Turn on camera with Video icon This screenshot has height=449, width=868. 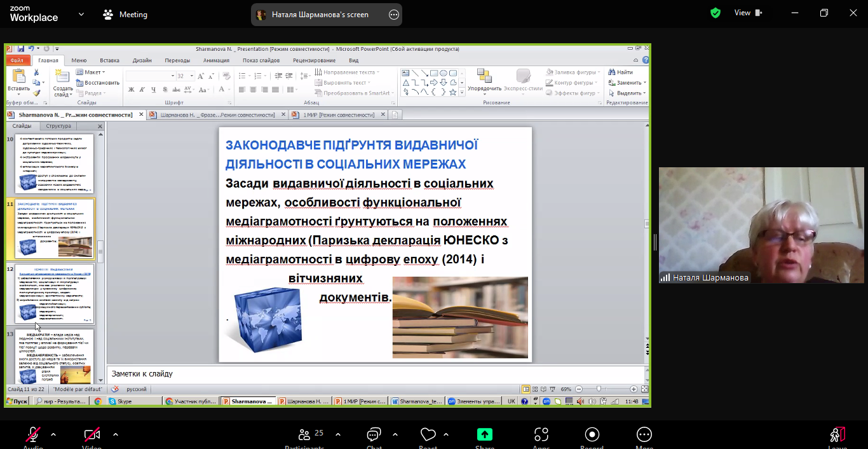pos(92,435)
